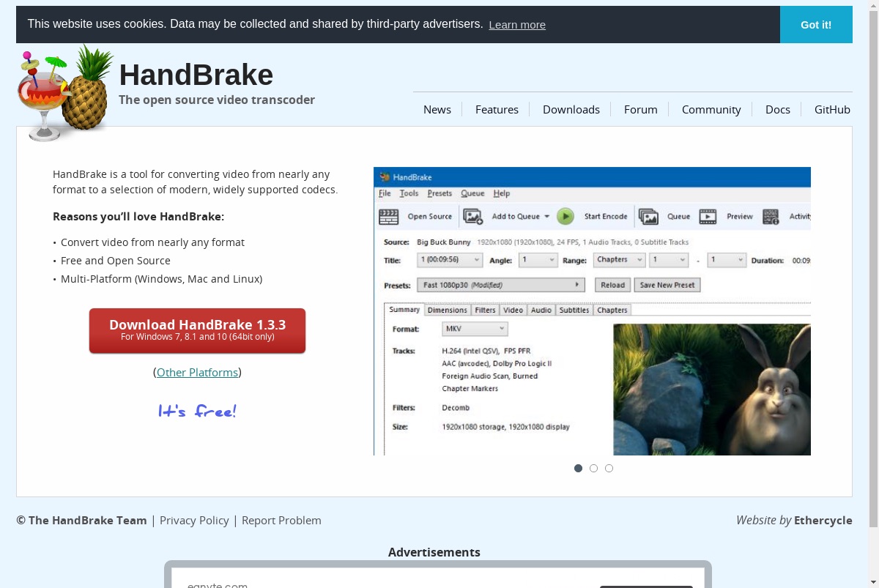Image resolution: width=879 pixels, height=588 pixels.
Task: Open the Community nav link
Action: pyautogui.click(x=711, y=109)
